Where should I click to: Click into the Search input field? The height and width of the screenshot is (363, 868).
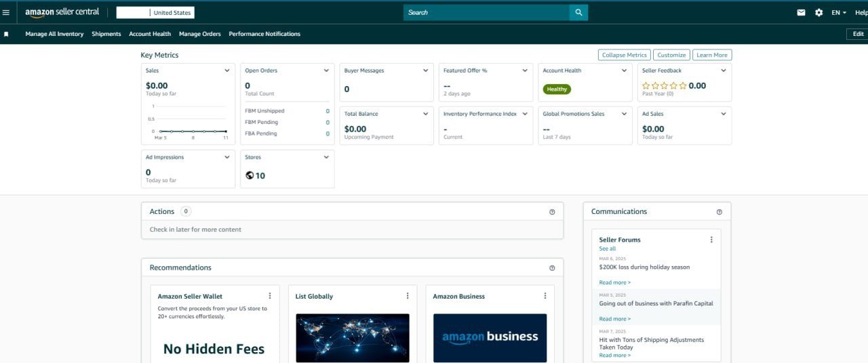pos(486,12)
